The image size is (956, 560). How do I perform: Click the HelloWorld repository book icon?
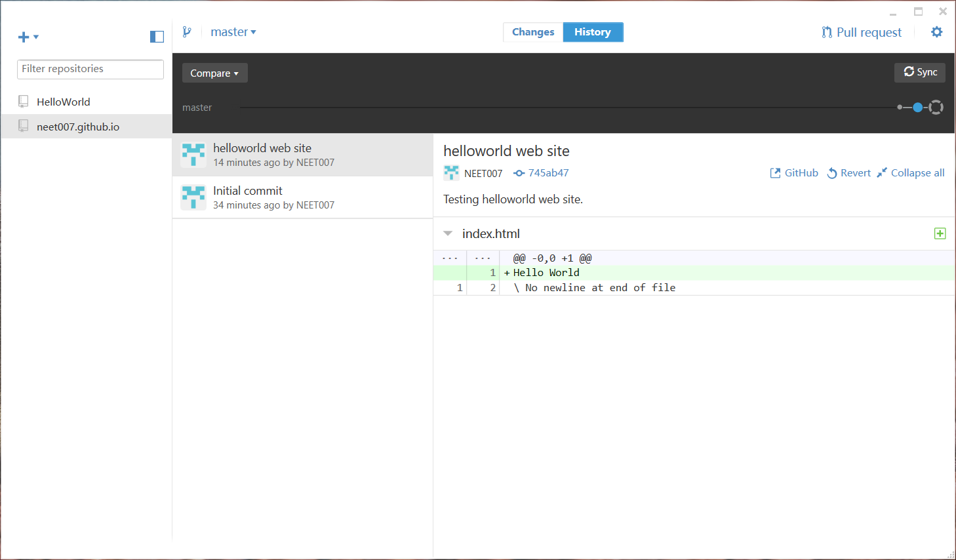(24, 102)
